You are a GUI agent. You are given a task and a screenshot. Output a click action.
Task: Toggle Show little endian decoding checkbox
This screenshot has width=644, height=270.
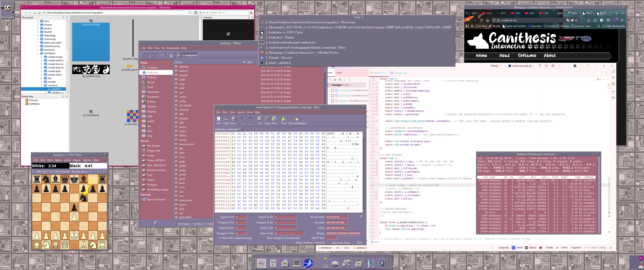[219, 238]
